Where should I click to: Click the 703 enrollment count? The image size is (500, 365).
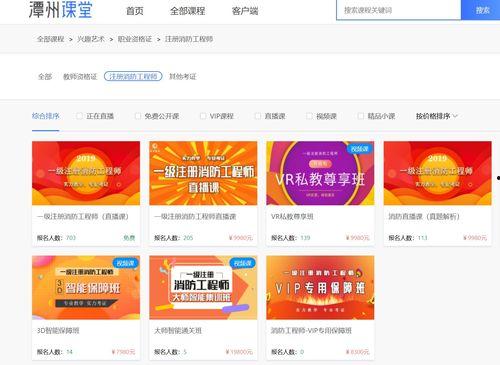pyautogui.click(x=71, y=238)
